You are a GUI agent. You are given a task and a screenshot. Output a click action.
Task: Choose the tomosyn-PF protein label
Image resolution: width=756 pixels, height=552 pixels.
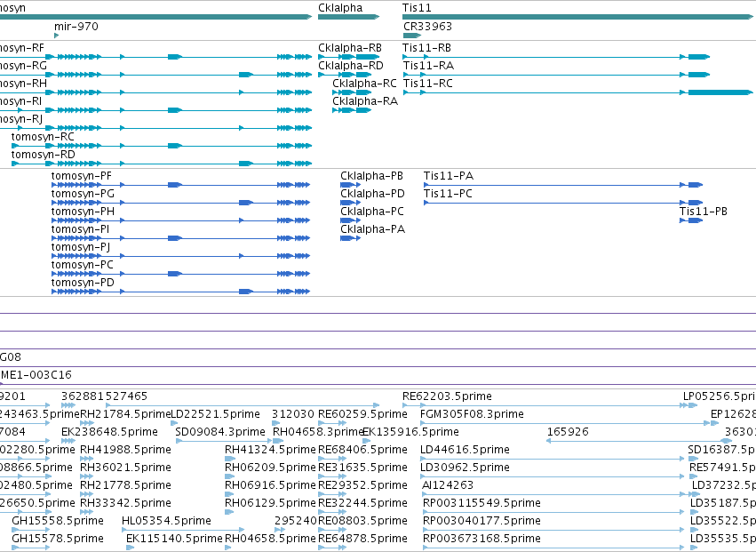point(82,176)
